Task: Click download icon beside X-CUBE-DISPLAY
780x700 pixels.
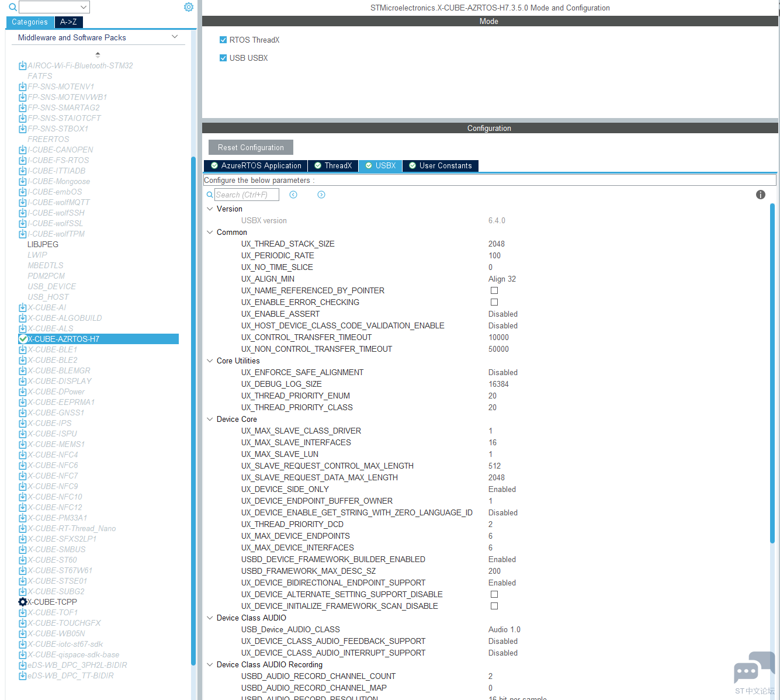Action: tap(22, 381)
